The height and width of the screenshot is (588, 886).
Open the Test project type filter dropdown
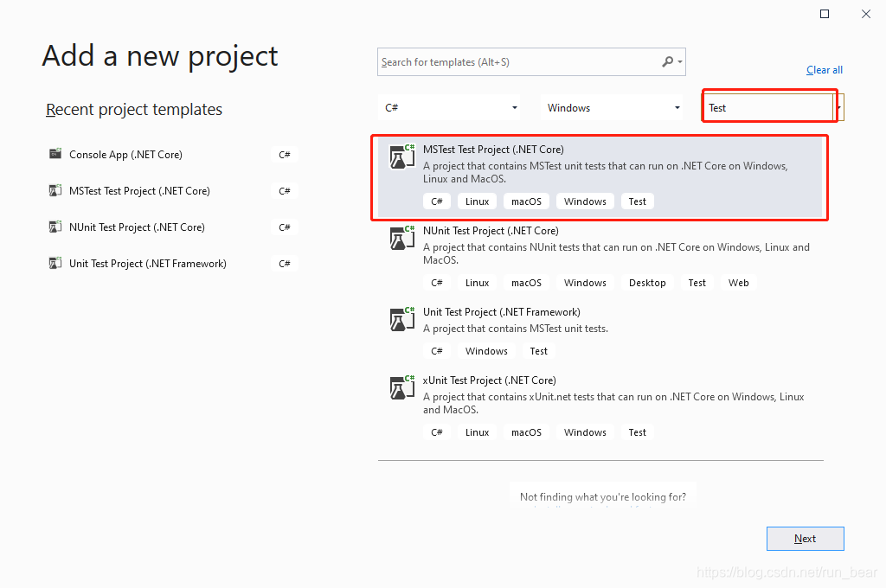773,107
